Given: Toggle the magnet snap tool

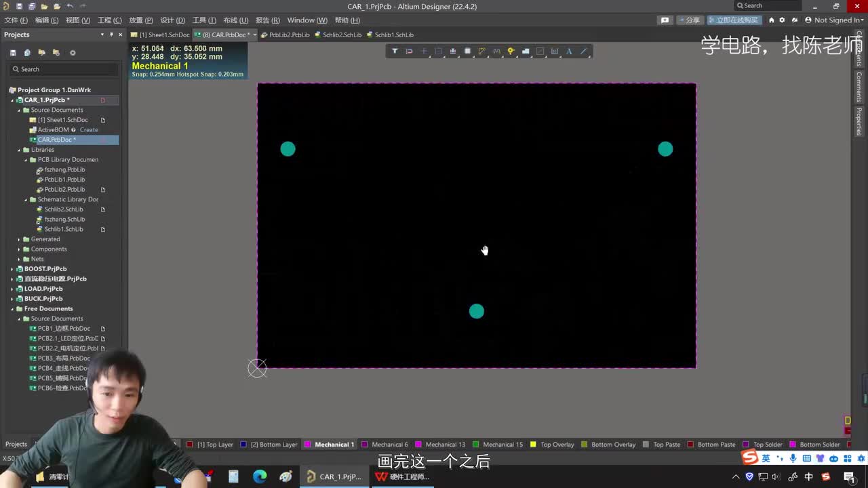Looking at the screenshot, I should (409, 51).
